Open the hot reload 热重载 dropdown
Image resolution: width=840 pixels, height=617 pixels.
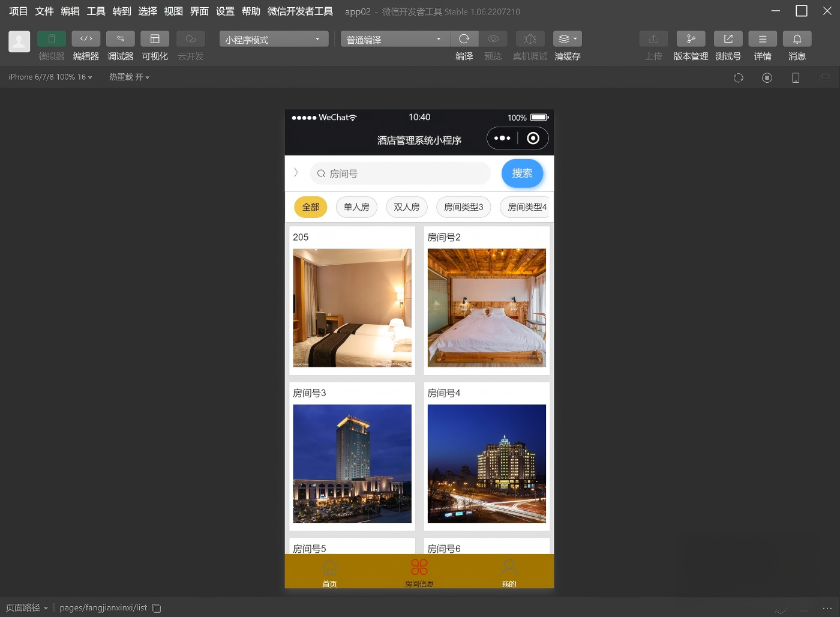tap(129, 77)
